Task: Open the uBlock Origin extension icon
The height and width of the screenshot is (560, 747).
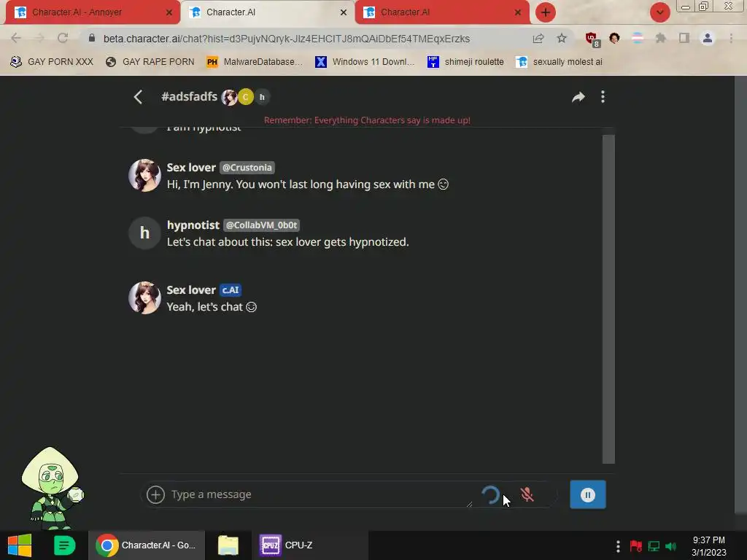Action: (592, 39)
